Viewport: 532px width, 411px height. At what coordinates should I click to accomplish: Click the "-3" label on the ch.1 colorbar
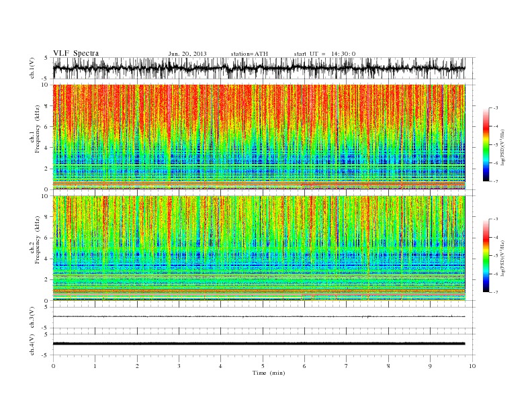[x=495, y=108]
